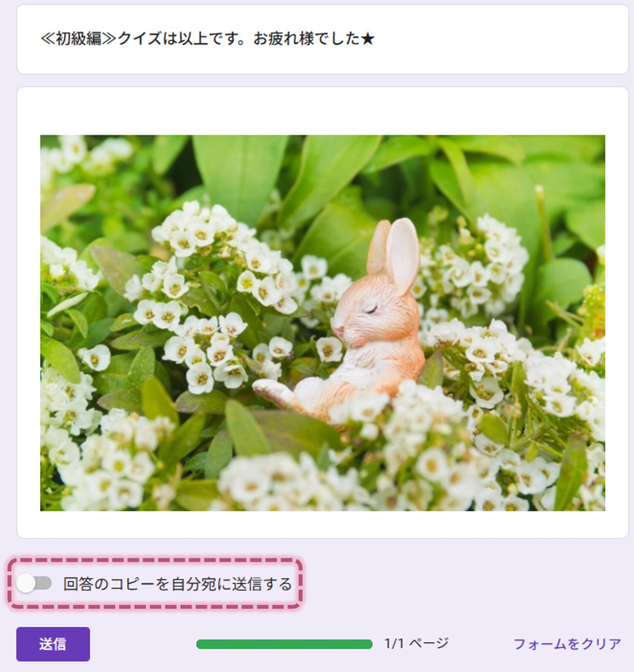Image resolution: width=634 pixels, height=672 pixels.
Task: Click the 1/1 ページ page indicator
Action: [416, 643]
